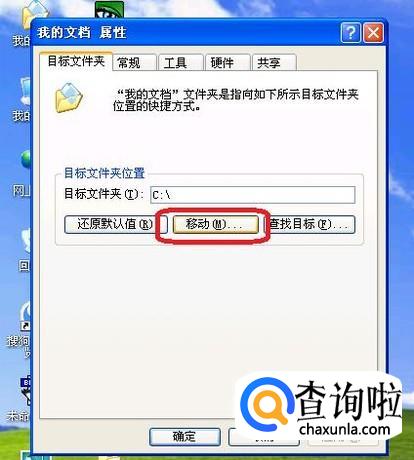Click the help question mark title-bar icon

350,33
